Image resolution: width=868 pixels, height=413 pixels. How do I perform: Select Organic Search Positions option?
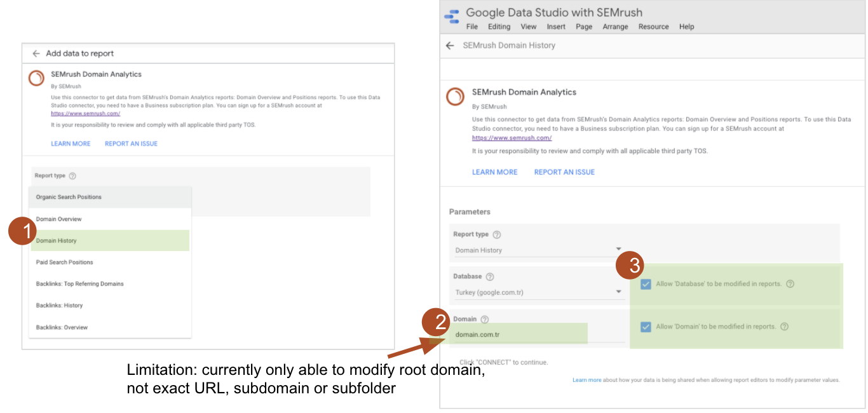pyautogui.click(x=110, y=197)
